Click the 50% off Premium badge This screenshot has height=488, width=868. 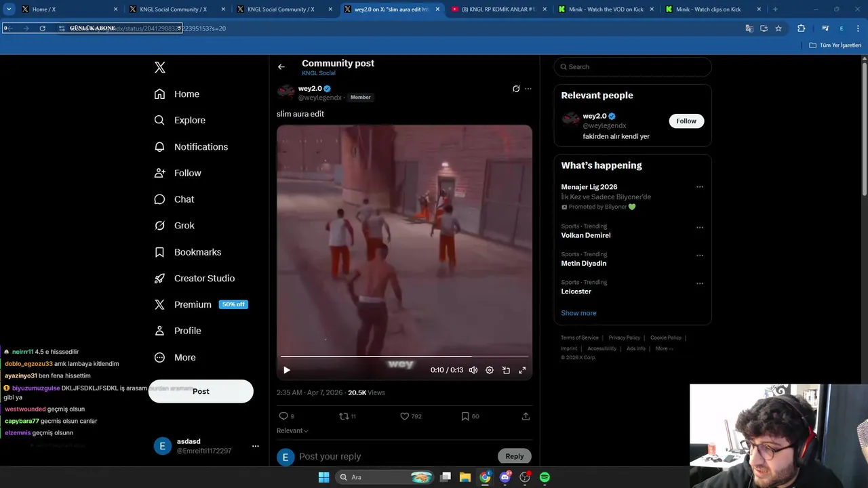pos(233,304)
